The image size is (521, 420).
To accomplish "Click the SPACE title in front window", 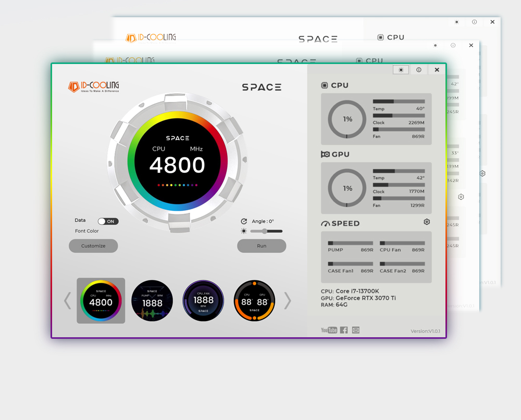I will 262,87.
